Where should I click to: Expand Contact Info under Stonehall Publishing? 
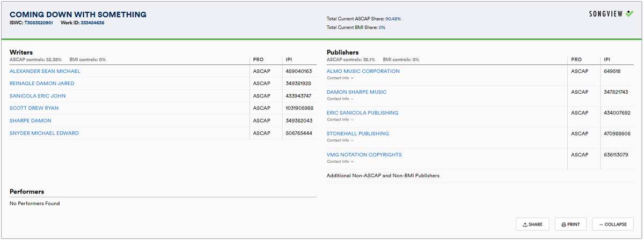point(340,141)
